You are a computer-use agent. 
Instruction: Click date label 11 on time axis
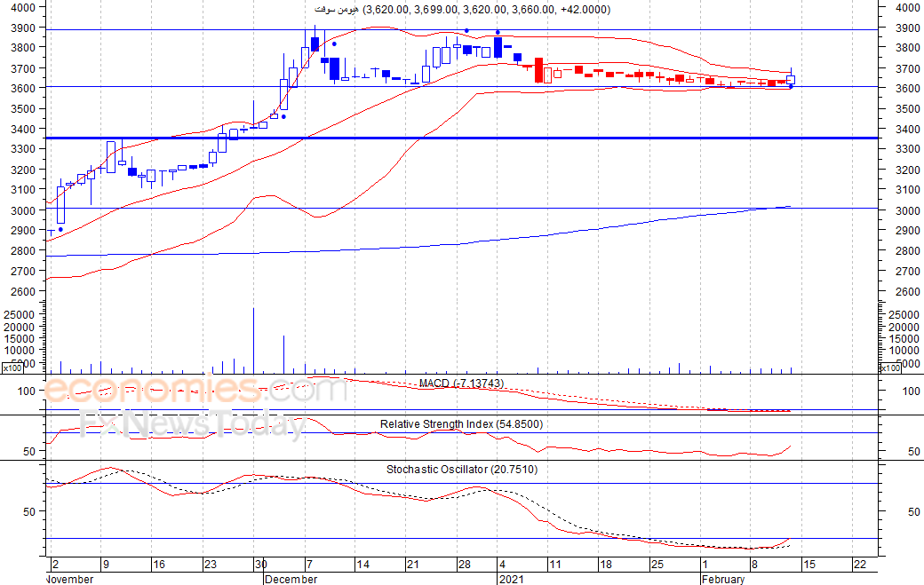click(555, 565)
